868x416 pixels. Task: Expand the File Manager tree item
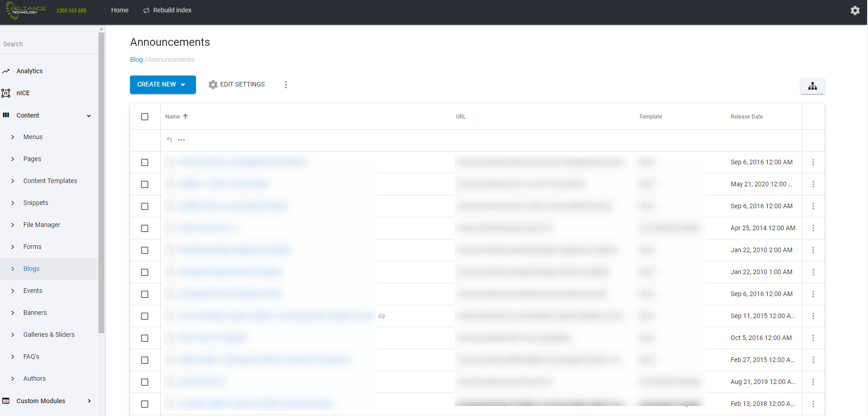(13, 225)
